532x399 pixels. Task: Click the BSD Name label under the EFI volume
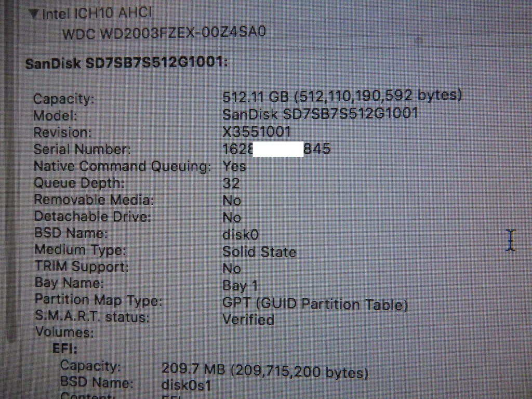(x=97, y=382)
